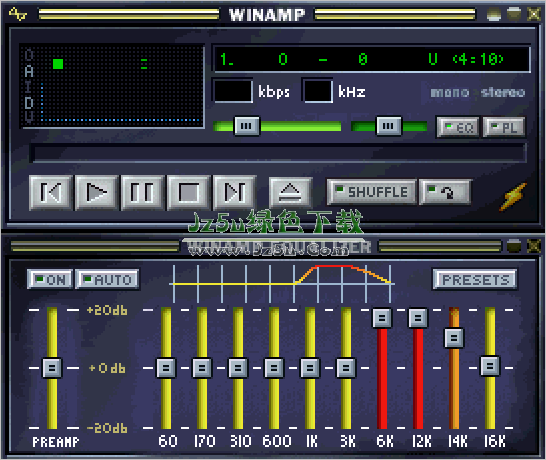This screenshot has width=546, height=460.
Task: Click the +20db label to maximize bands
Action: [107, 310]
